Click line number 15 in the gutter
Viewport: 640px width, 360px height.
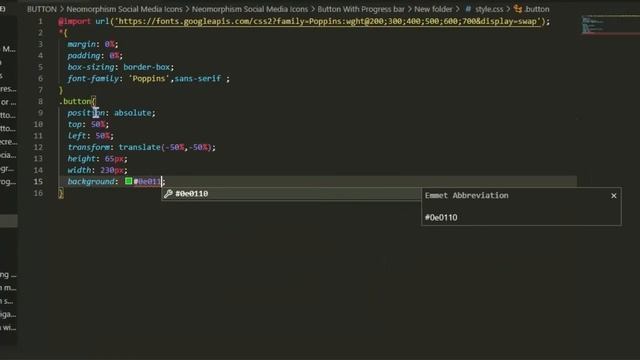pyautogui.click(x=38, y=181)
